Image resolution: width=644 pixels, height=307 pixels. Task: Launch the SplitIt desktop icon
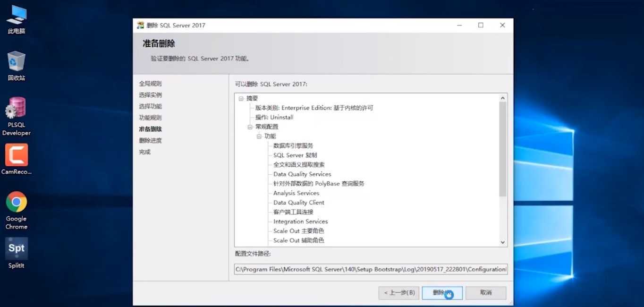click(x=17, y=253)
